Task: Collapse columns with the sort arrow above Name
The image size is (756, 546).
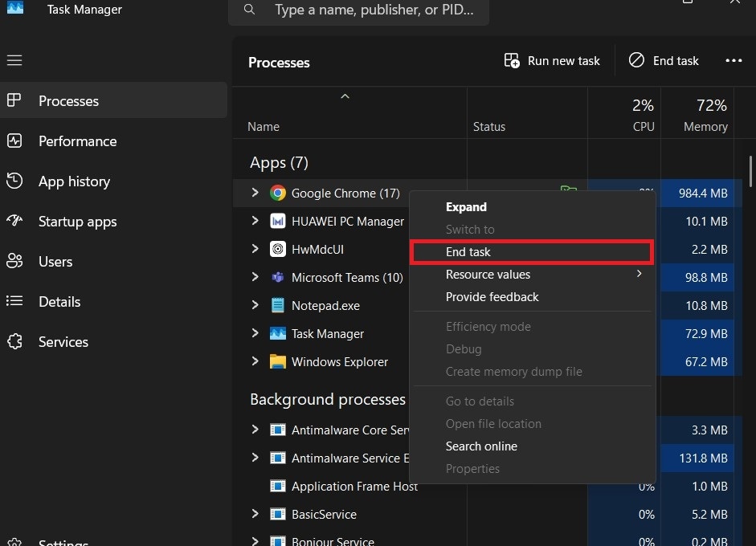Action: 345,96
